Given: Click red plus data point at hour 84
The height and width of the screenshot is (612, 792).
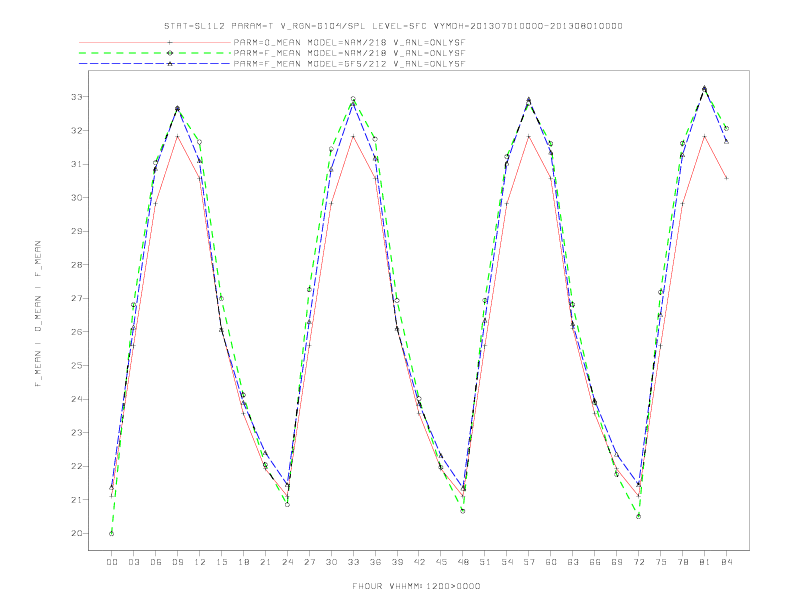Looking at the screenshot, I should 726,178.
